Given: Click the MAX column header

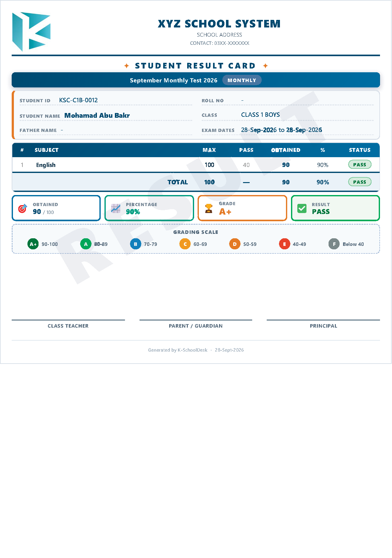Looking at the screenshot, I should (209, 150).
